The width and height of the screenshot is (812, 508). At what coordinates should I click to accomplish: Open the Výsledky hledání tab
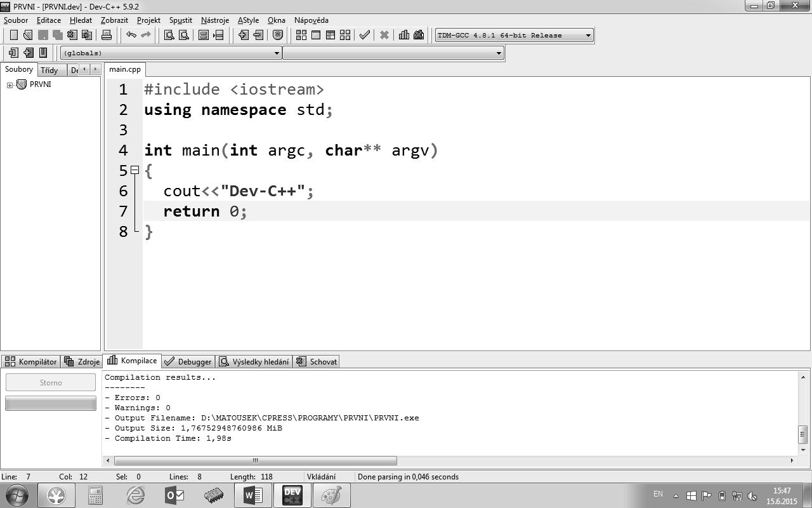[254, 362]
